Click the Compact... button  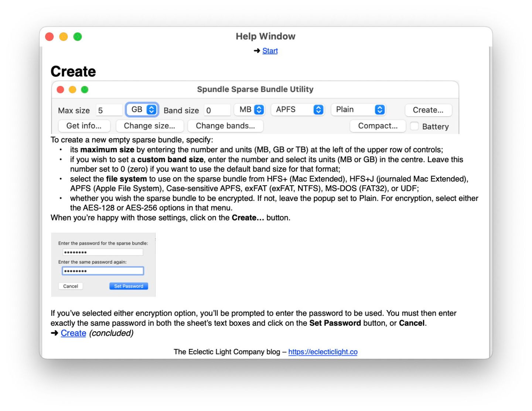pyautogui.click(x=378, y=126)
